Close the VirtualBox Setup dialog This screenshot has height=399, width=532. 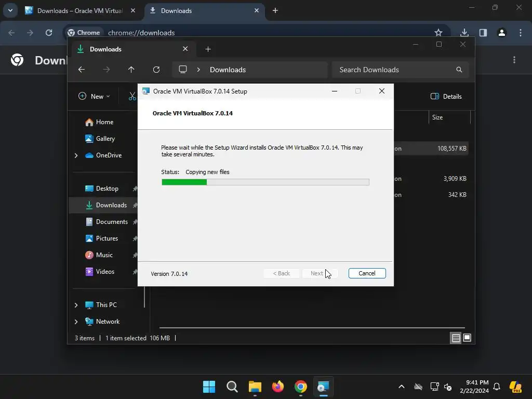[x=382, y=91]
